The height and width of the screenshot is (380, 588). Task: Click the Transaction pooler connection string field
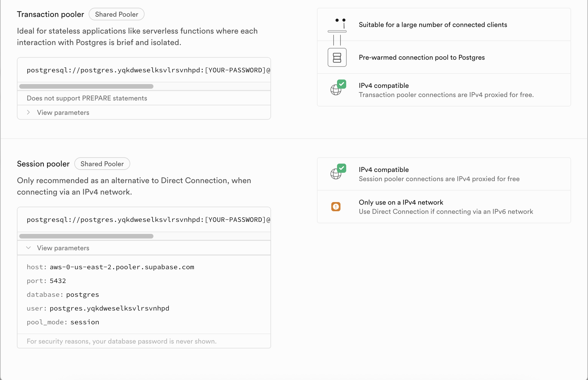144,70
